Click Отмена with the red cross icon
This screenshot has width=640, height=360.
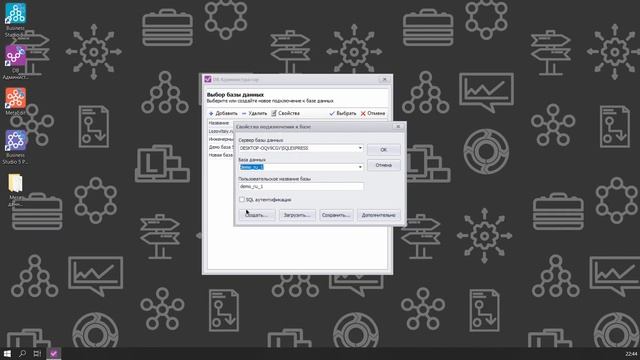tap(373, 113)
